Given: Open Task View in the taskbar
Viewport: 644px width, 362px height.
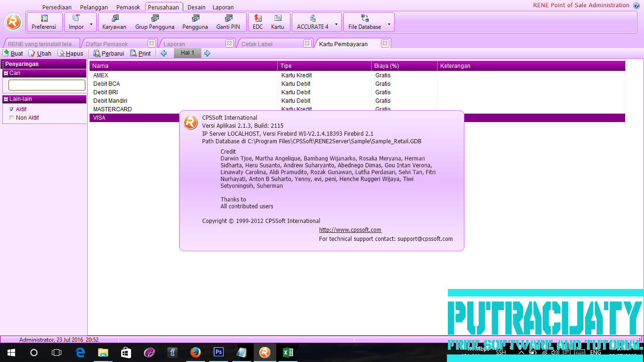Looking at the screenshot, I should click(57, 353).
